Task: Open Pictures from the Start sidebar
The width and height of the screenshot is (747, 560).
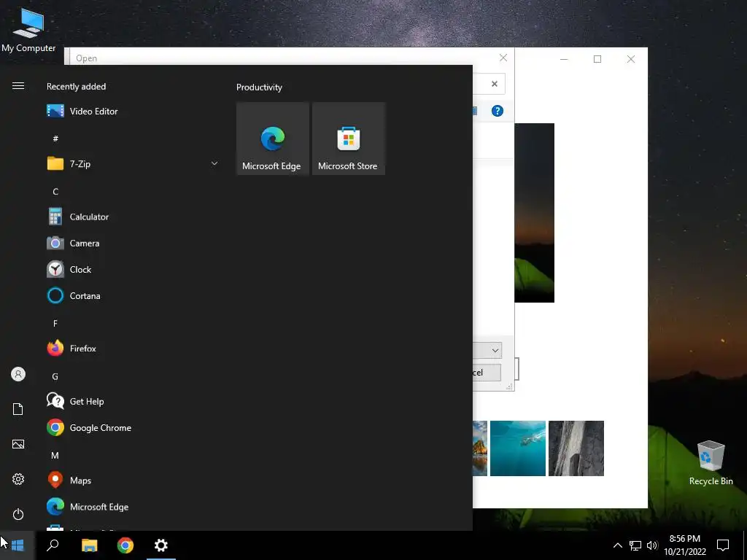Action: pos(18,444)
